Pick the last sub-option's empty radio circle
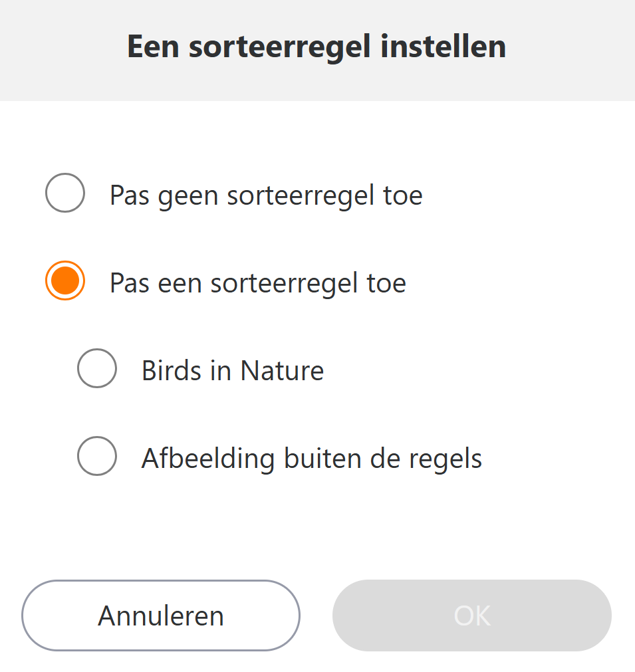635x672 pixels. coord(97,456)
